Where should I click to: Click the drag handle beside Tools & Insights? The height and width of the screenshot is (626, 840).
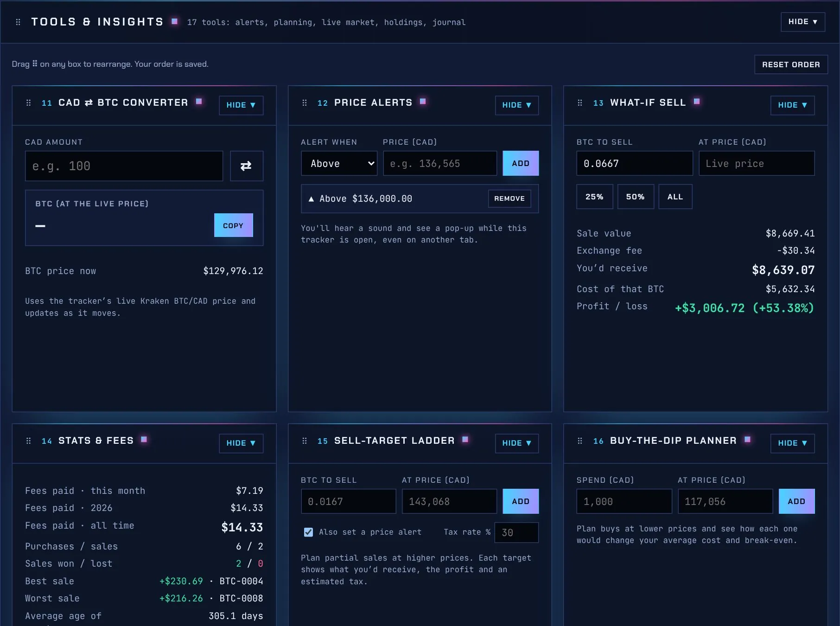18,22
